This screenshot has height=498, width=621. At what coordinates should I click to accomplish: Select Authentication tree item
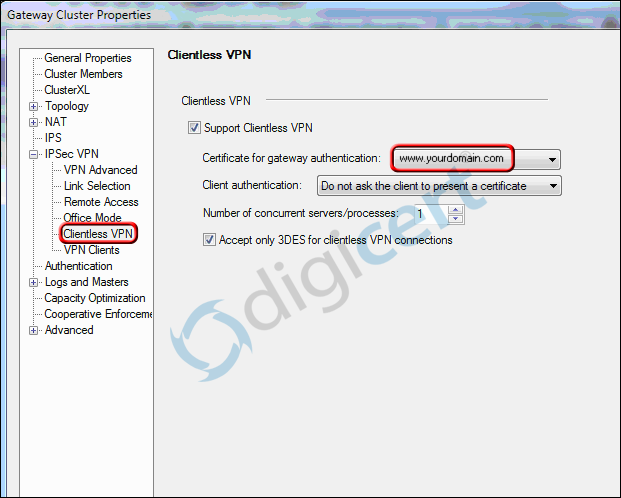[x=78, y=266]
